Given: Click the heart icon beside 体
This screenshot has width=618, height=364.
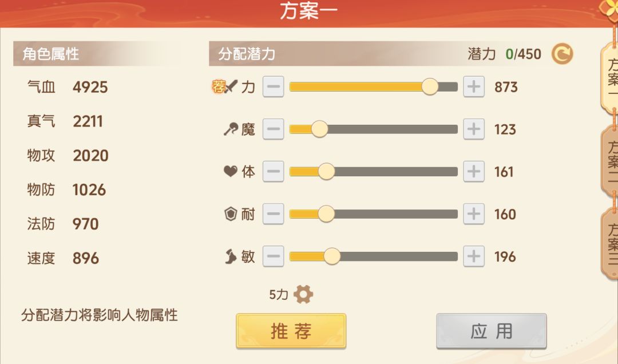Looking at the screenshot, I should pos(231,171).
